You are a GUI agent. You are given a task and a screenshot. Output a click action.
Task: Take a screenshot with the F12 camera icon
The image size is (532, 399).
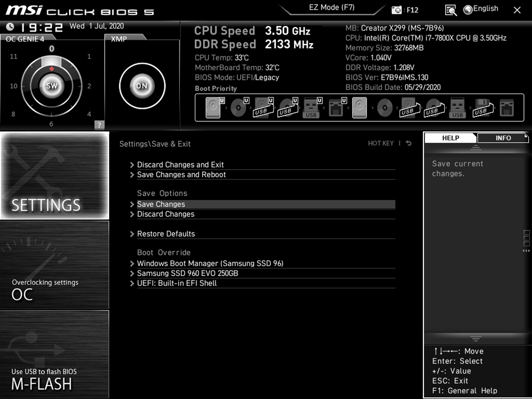(397, 10)
